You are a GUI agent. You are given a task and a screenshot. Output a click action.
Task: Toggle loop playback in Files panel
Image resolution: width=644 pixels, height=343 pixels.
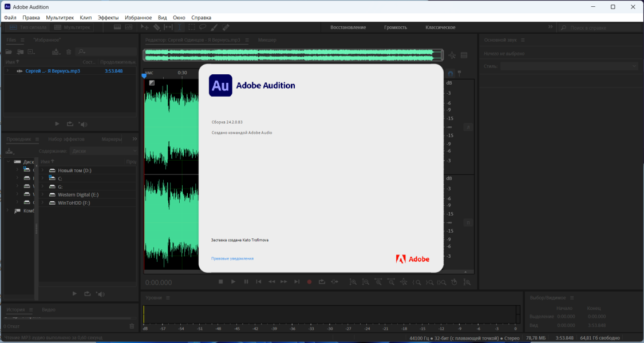(70, 124)
